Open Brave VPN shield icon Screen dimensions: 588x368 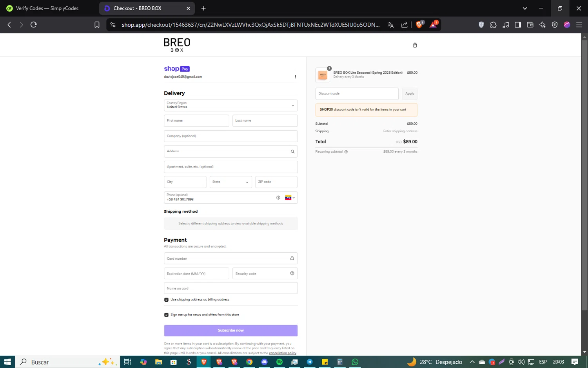(x=555, y=25)
